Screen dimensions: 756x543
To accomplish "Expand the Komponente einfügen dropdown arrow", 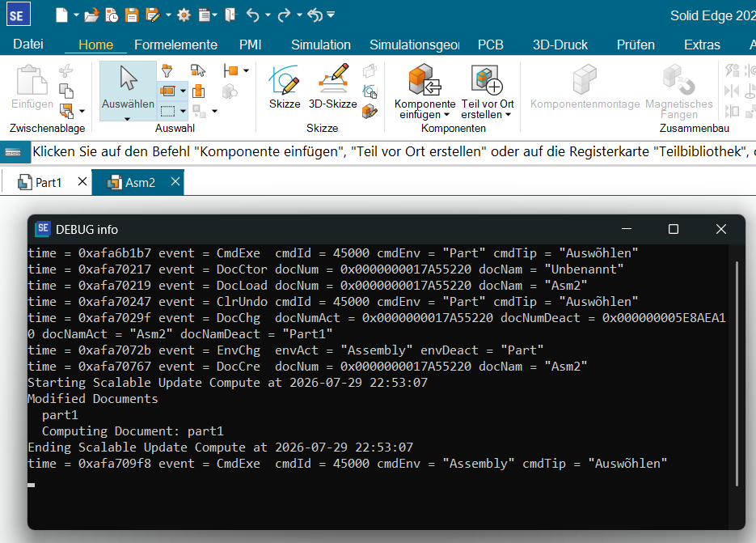I will (446, 114).
